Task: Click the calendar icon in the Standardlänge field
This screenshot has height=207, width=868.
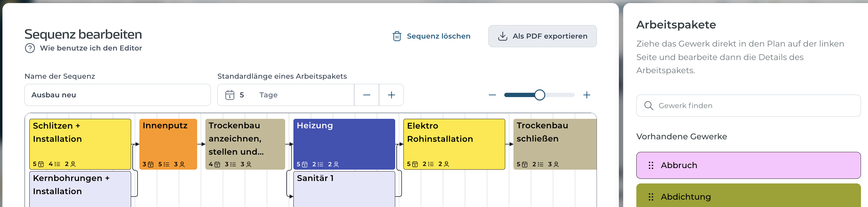Action: coord(230,95)
